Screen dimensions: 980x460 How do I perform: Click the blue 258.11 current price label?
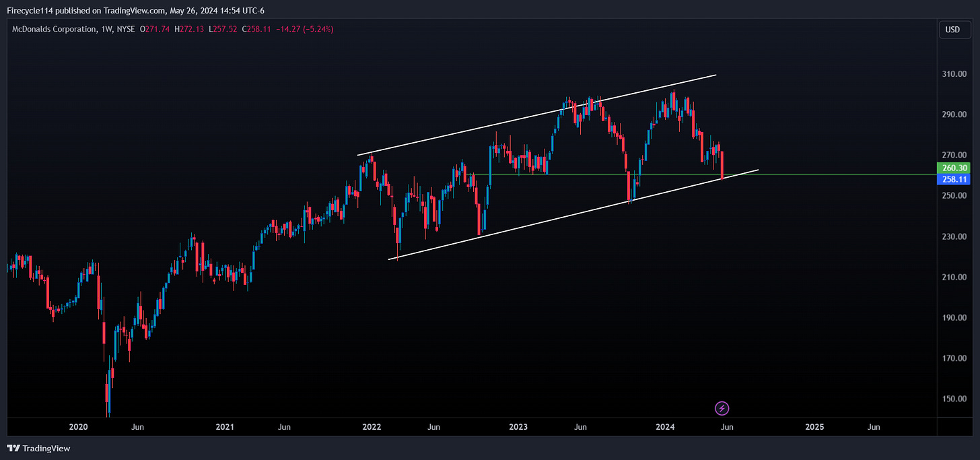pyautogui.click(x=952, y=179)
